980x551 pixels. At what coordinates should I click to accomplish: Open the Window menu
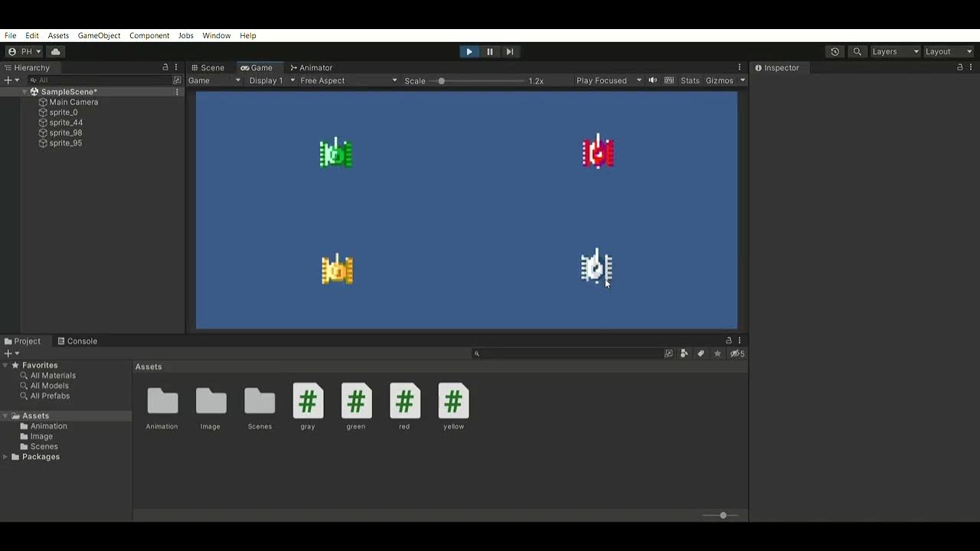tap(217, 35)
